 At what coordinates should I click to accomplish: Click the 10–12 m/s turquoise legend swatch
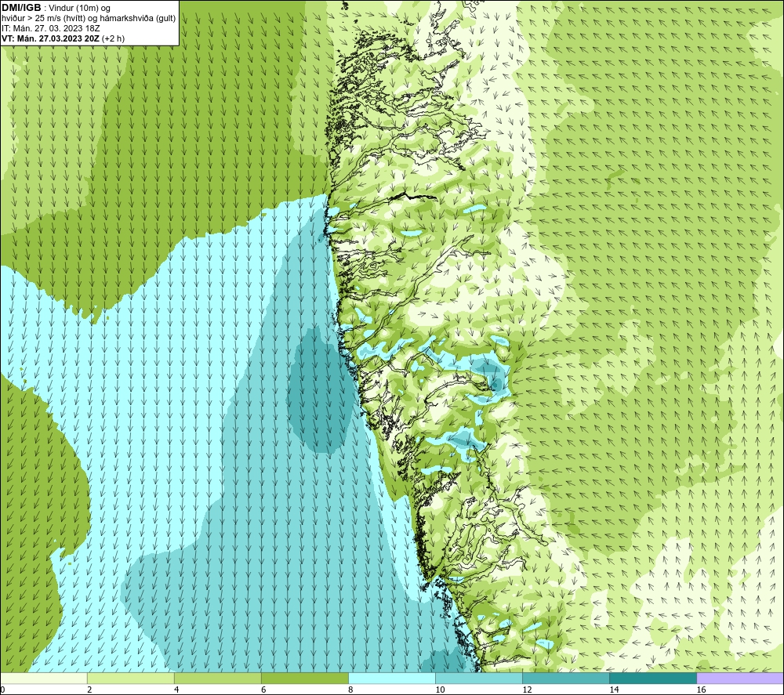tap(479, 678)
